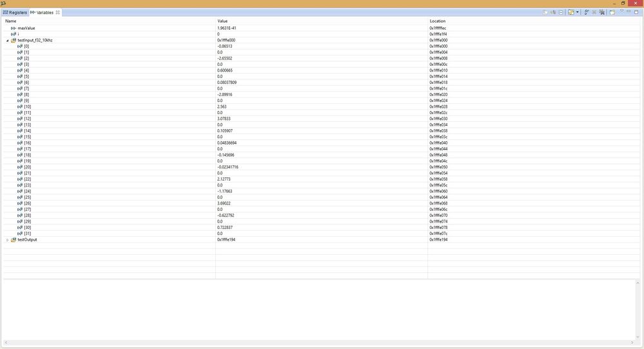Image resolution: width=644 pixels, height=349 pixels.
Task: Click the Show Logical Structure toolbar icon
Action: 553,12
